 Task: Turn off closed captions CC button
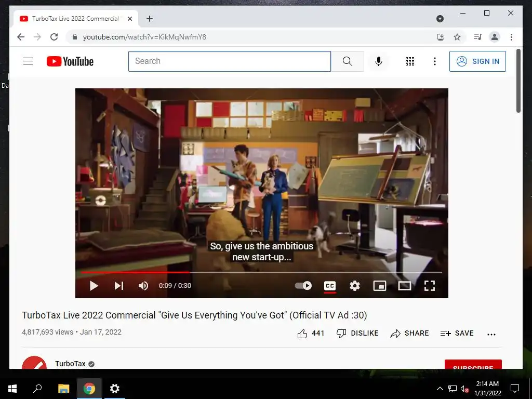(x=330, y=286)
